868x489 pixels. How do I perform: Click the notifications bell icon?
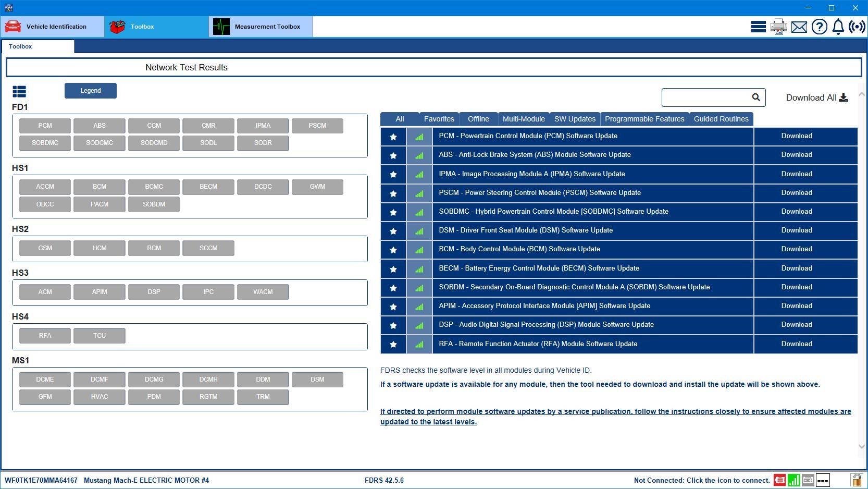[x=838, y=27]
